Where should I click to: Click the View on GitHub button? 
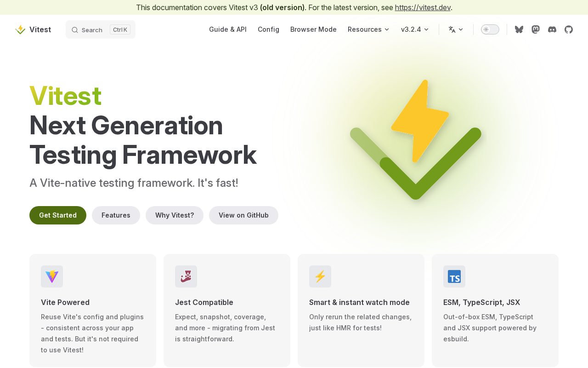click(x=243, y=215)
